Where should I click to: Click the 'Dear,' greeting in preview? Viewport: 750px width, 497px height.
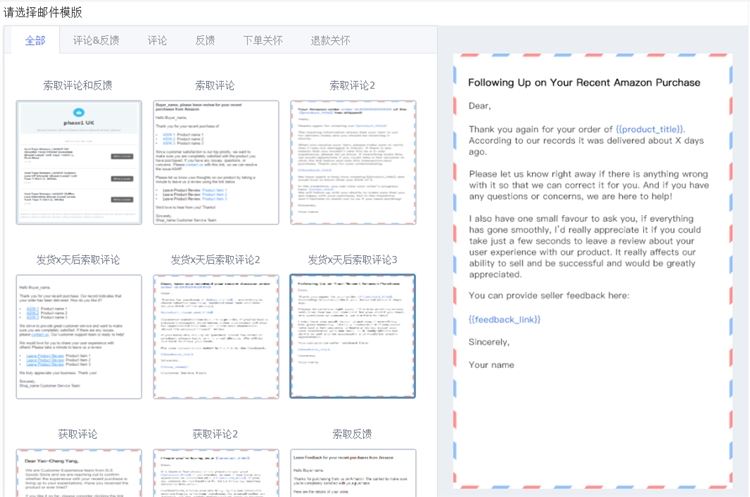point(480,106)
